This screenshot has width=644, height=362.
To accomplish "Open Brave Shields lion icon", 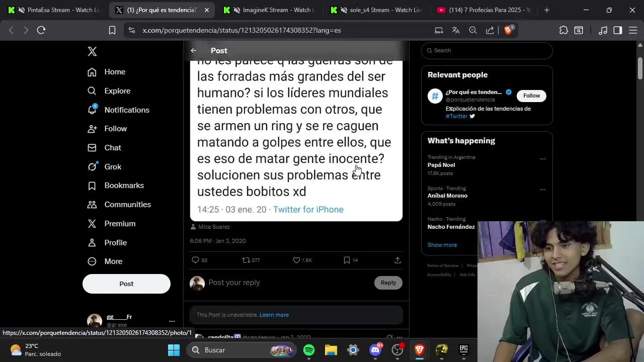I will pos(508,30).
